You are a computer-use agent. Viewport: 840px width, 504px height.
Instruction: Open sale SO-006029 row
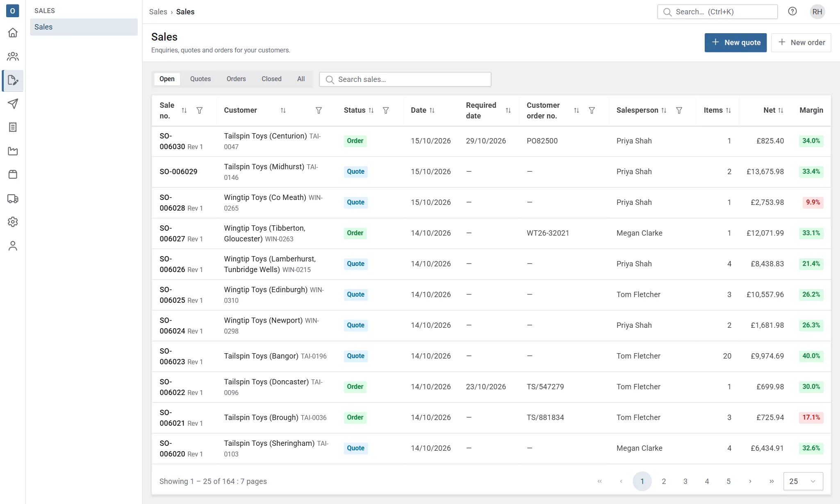click(491, 172)
